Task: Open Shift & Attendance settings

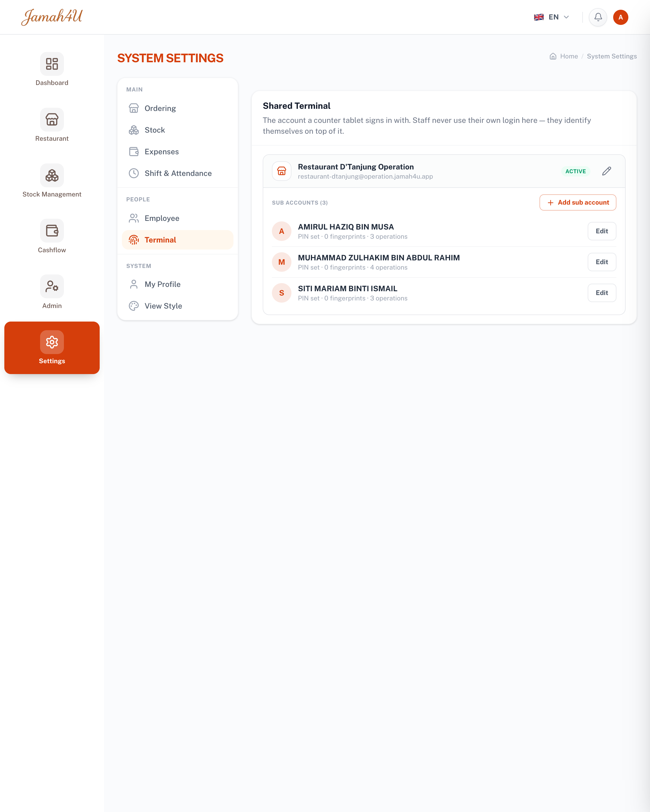Action: coord(177,173)
